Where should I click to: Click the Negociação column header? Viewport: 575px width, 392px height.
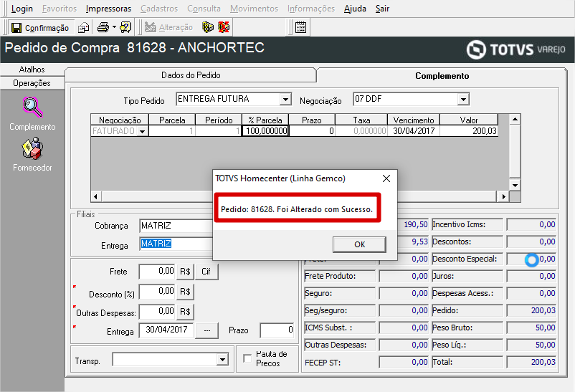[120, 120]
